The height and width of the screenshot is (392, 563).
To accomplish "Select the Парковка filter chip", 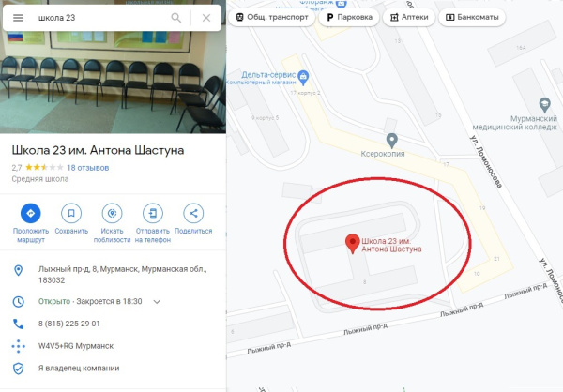I will pos(349,17).
